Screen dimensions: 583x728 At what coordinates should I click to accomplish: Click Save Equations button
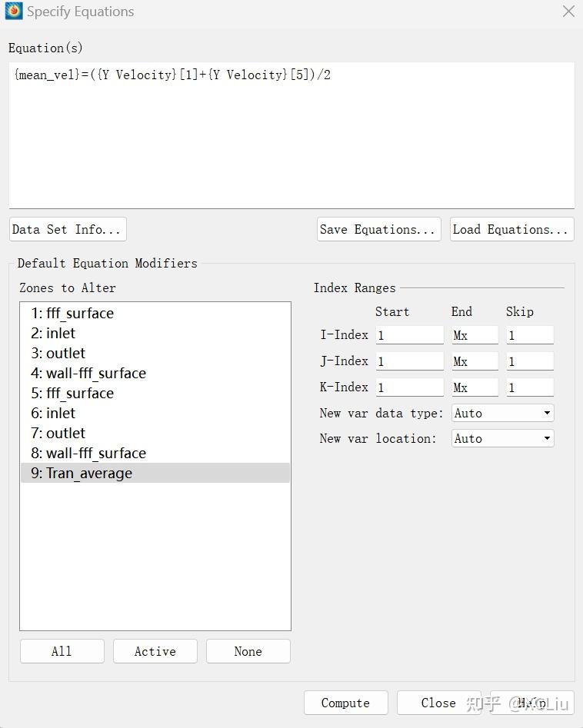point(378,229)
